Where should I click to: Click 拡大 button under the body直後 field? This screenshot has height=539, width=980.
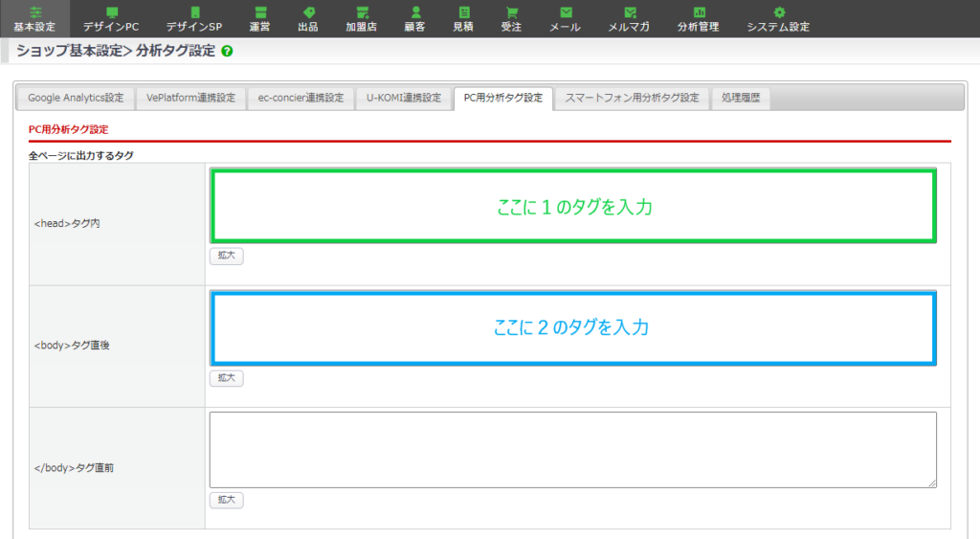[x=226, y=378]
